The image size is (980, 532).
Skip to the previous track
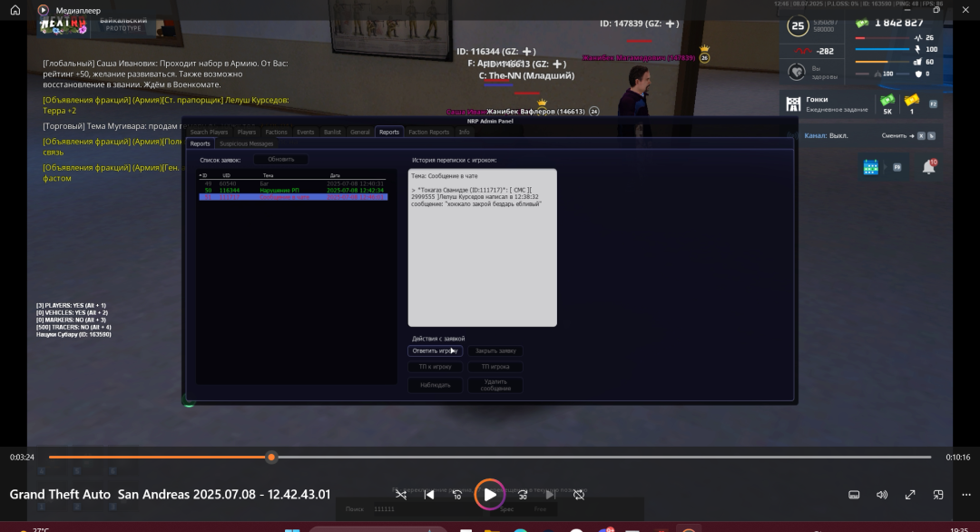tap(429, 495)
